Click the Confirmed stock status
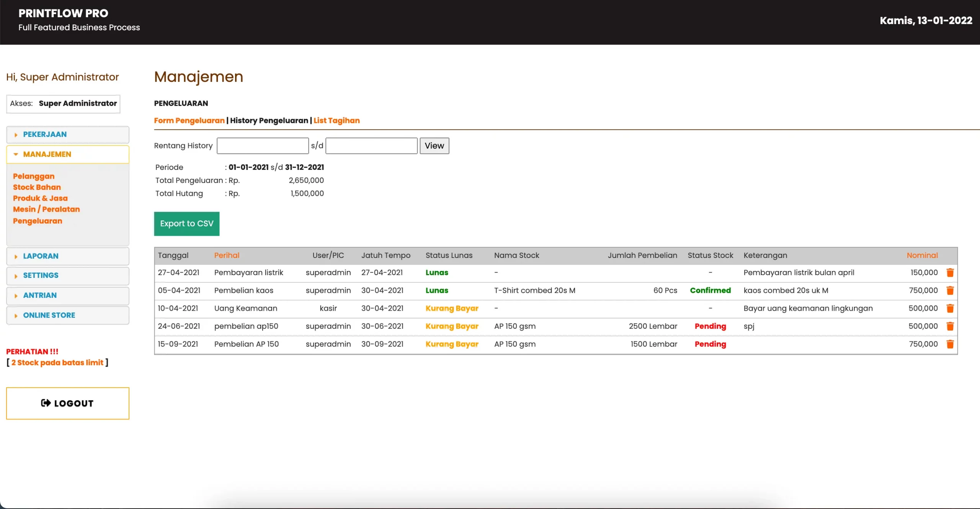This screenshot has width=980, height=509. pyautogui.click(x=710, y=290)
